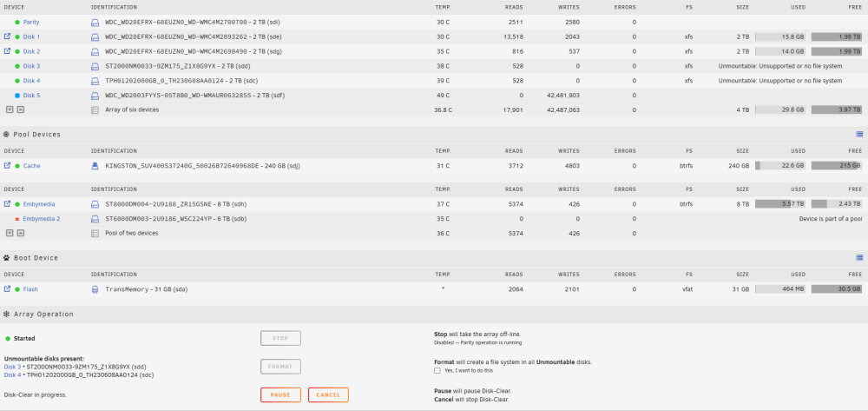Click the down-arrow button in the Array of six devices row

10,109
